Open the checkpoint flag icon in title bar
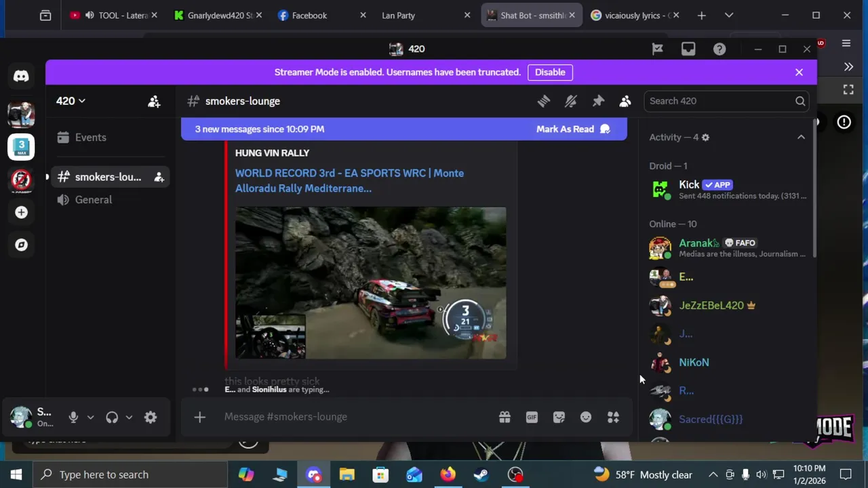868x488 pixels. pyautogui.click(x=657, y=49)
